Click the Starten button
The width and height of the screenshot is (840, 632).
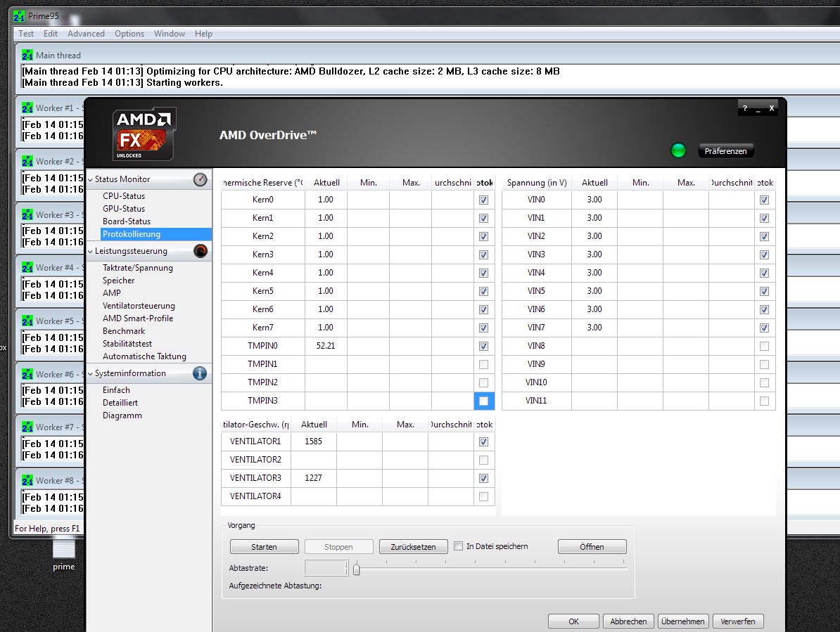point(264,547)
